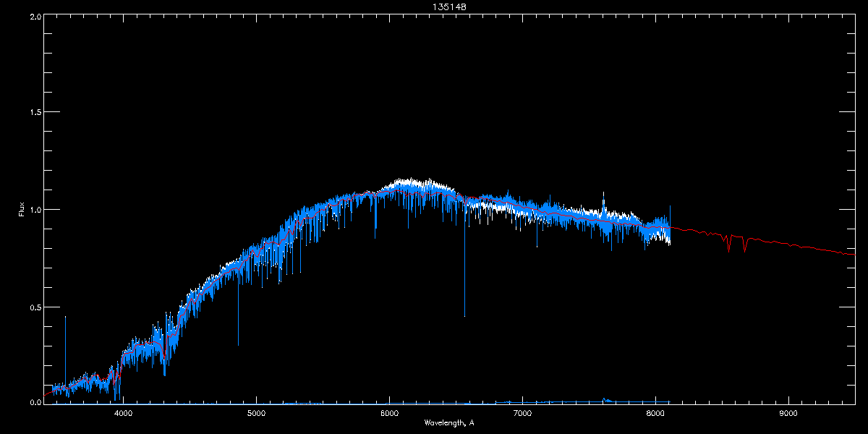Click the 0.5 y-axis tick label
The width and height of the screenshot is (868, 434).
point(34,307)
